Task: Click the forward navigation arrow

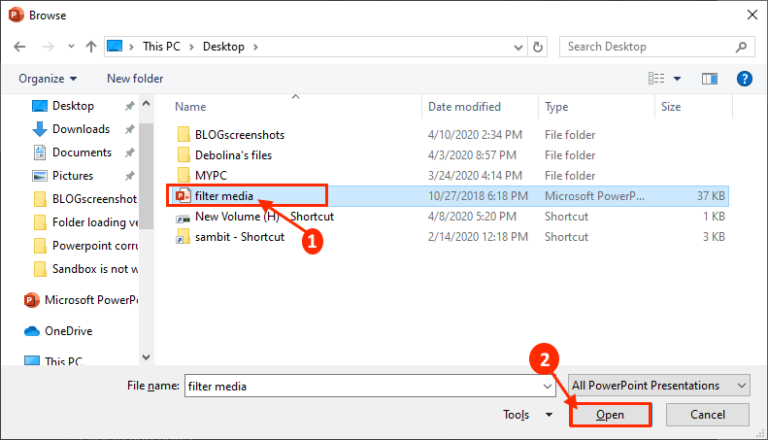Action: click(x=48, y=47)
